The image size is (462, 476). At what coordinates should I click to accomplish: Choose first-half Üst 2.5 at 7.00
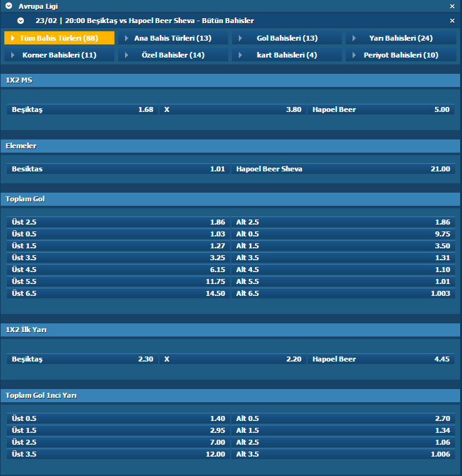pyautogui.click(x=118, y=442)
